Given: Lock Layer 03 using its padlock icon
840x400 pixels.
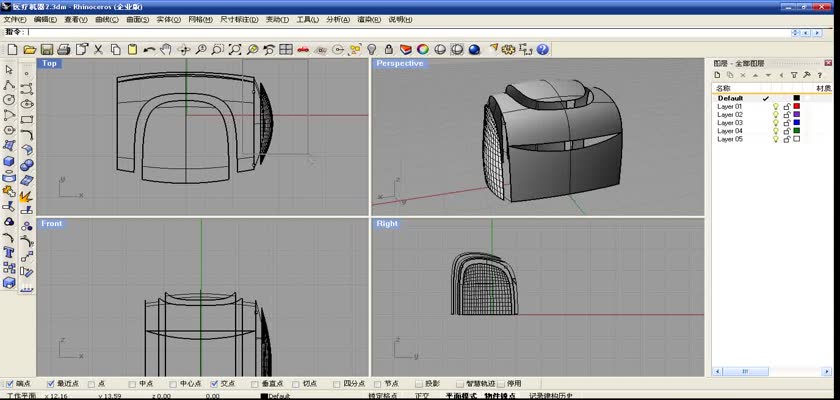Looking at the screenshot, I should [786, 123].
